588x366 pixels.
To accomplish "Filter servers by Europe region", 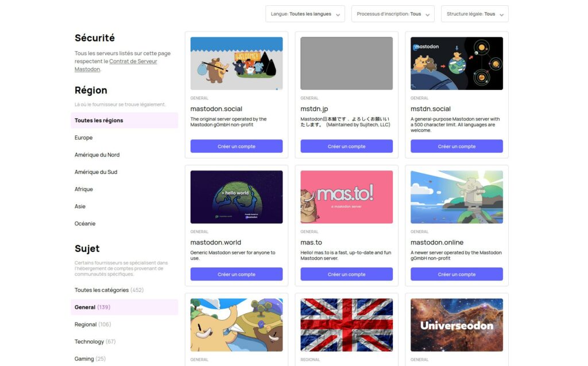I will 84,138.
